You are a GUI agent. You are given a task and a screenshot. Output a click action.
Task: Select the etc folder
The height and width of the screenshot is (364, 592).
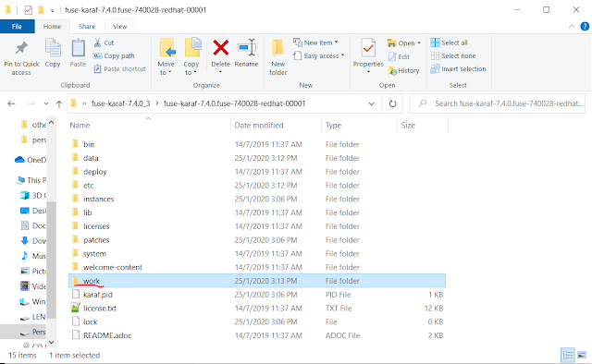point(257,185)
